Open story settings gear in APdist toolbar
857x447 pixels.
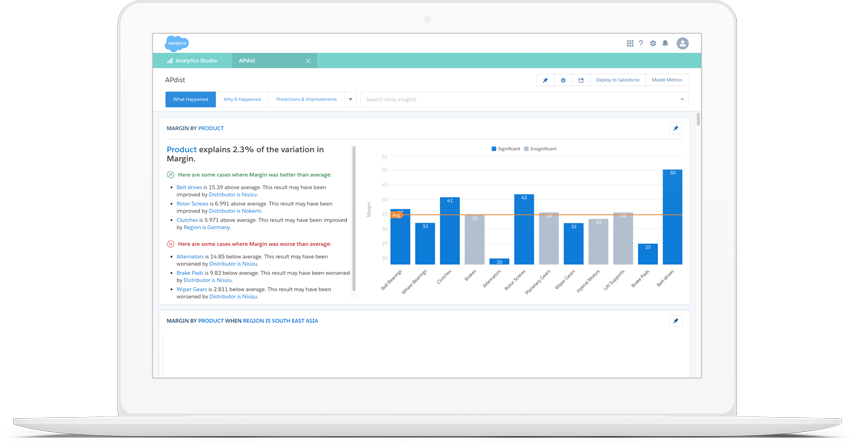tap(563, 80)
